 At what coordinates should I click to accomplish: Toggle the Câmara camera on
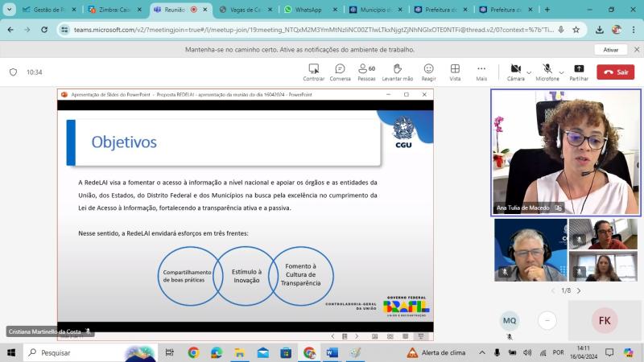(515, 72)
